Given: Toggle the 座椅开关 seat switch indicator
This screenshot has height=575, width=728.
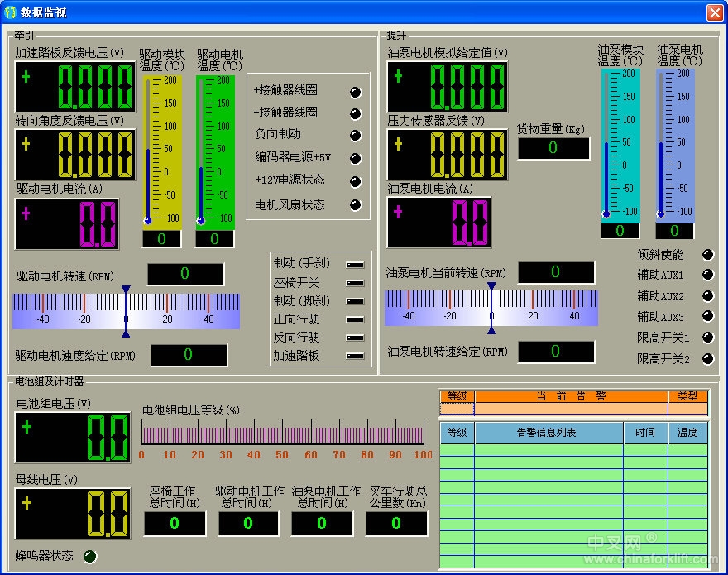Looking at the screenshot, I should 355,283.
